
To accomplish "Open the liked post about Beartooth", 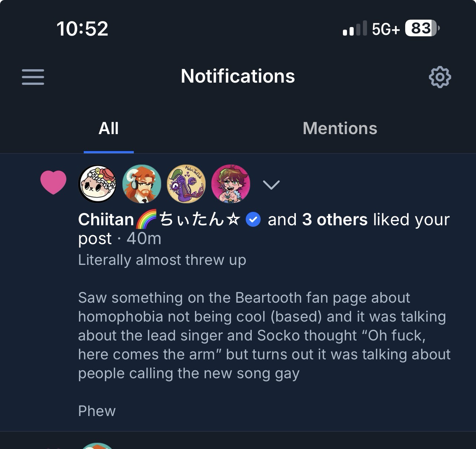I will pyautogui.click(x=263, y=335).
